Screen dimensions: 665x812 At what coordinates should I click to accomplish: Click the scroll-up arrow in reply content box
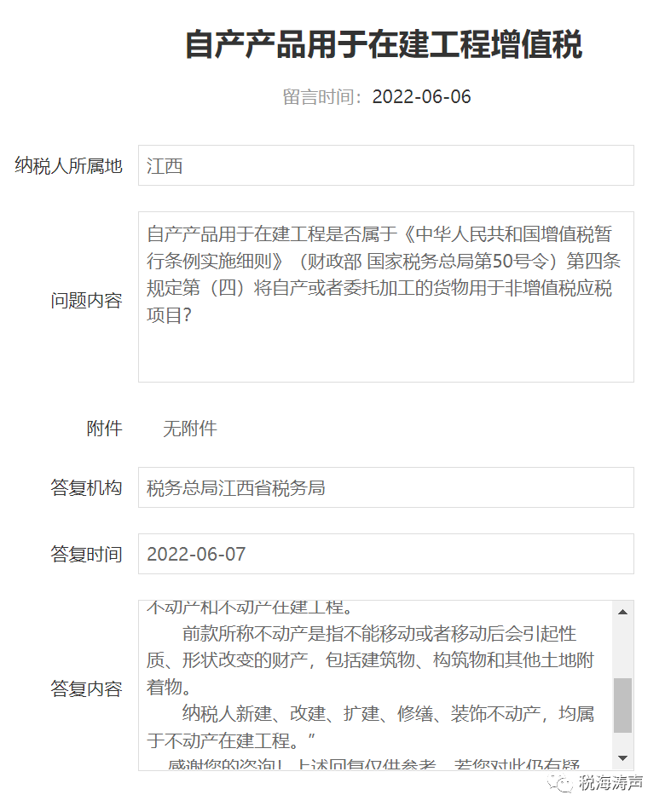622,612
